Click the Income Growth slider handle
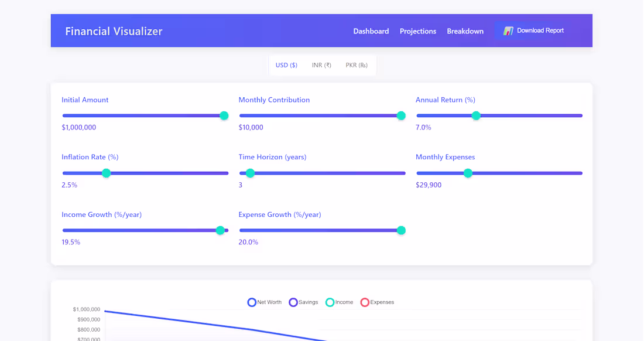 point(221,230)
